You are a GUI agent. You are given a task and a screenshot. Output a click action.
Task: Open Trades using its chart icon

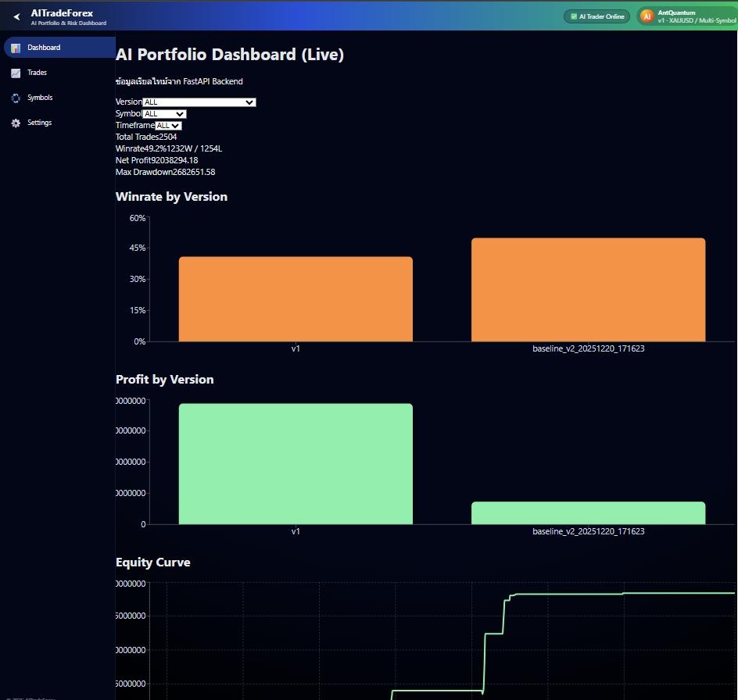tap(15, 73)
